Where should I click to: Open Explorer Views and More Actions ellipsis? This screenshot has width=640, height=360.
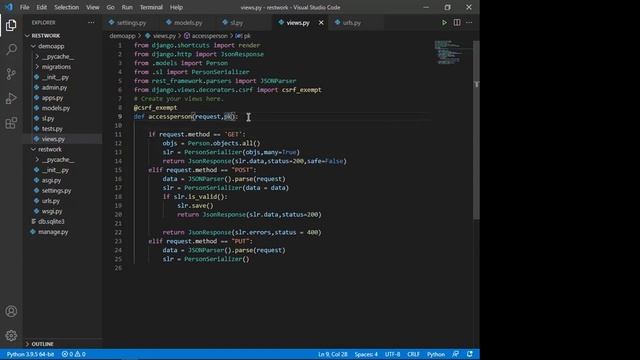(91, 23)
